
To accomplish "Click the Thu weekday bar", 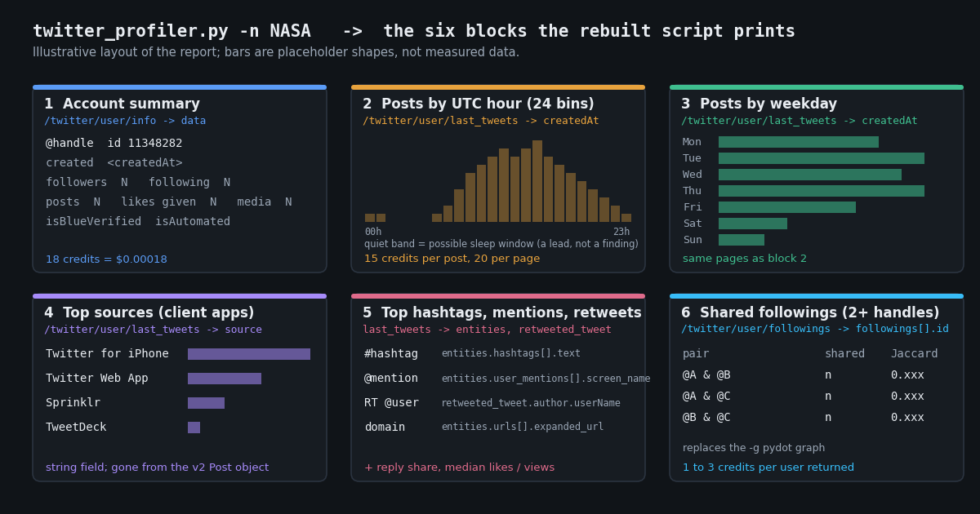I will [x=822, y=191].
